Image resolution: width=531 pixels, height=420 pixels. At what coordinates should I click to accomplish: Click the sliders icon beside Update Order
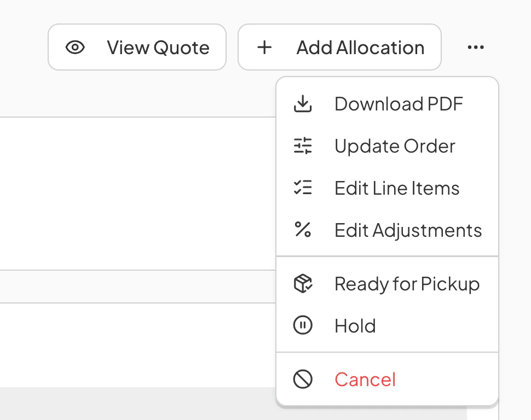[x=303, y=146]
